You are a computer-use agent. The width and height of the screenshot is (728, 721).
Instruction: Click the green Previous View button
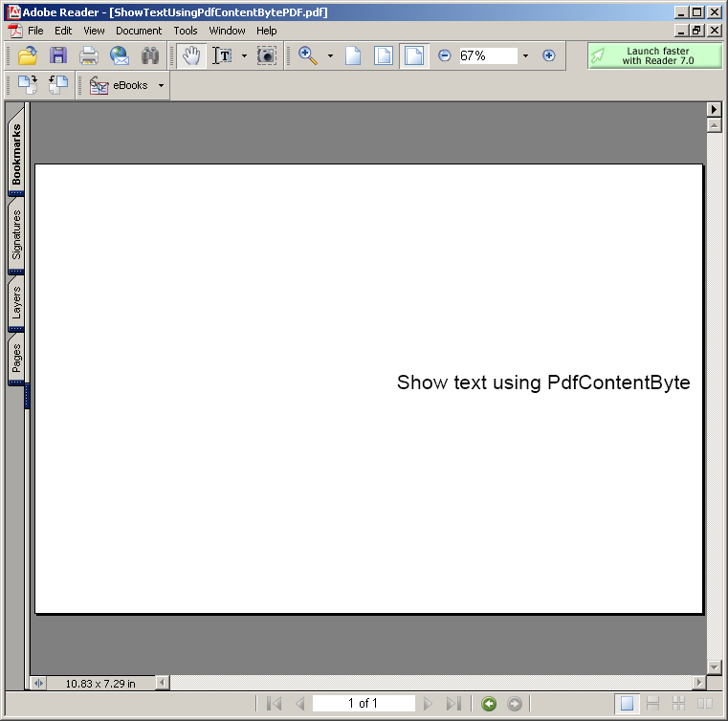(x=489, y=704)
